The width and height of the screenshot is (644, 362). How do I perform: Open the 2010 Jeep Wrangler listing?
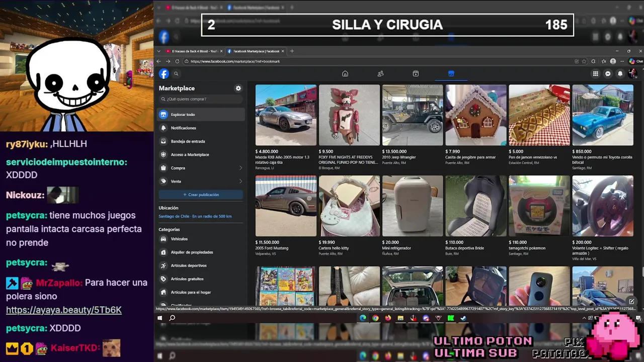click(413, 115)
